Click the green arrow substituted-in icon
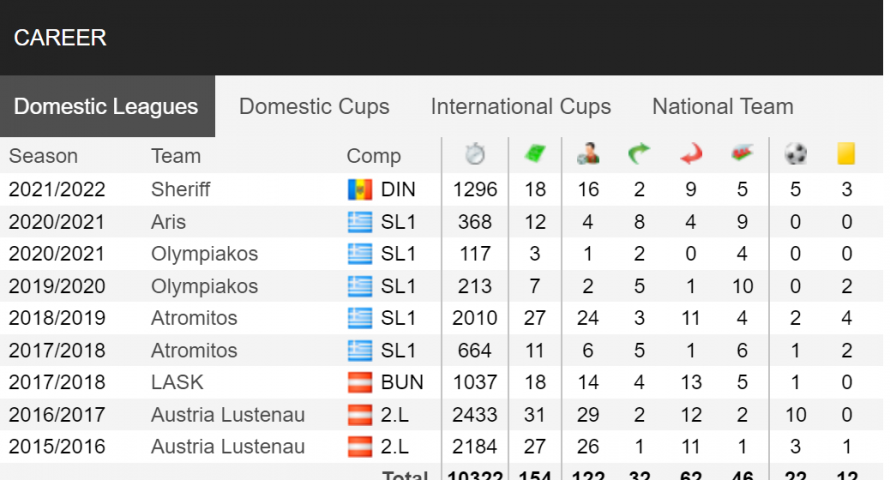Screen dimensions: 890x480 [639, 154]
